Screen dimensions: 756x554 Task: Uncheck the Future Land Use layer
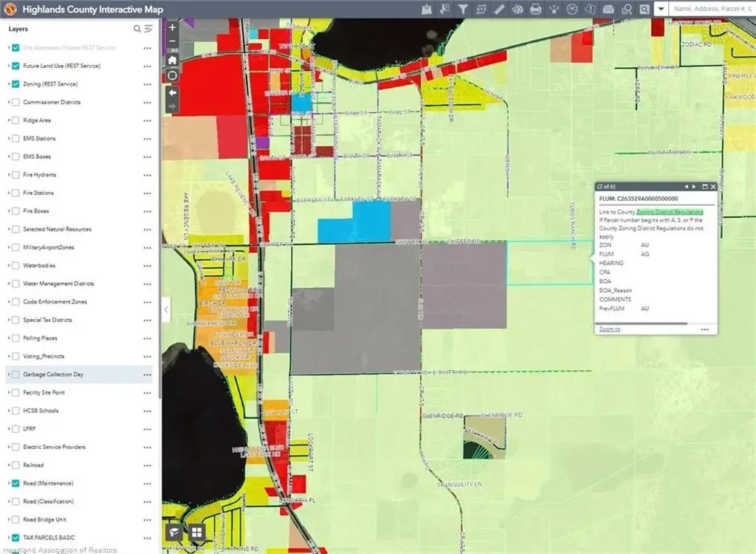pos(16,66)
